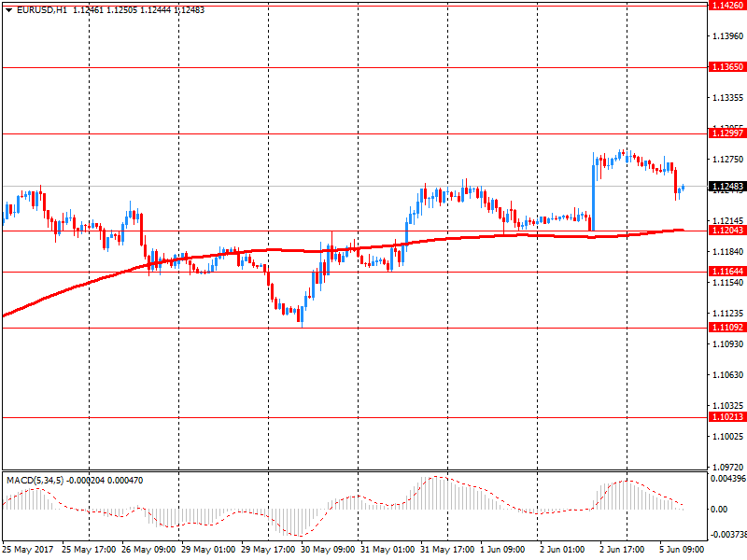This screenshot has width=747, height=560.
Task: Open the EURUSD,H1 chart dropdown triangle
Action: pyautogui.click(x=9, y=10)
